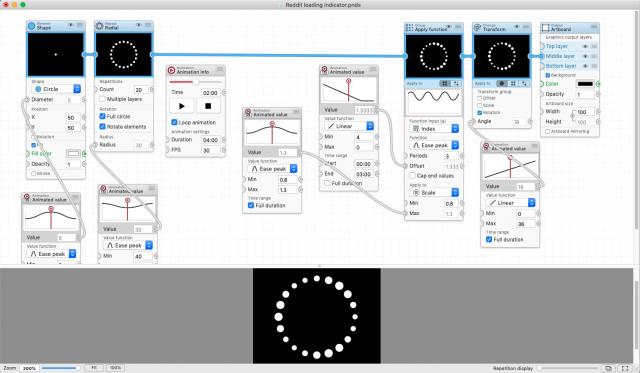Open the Function input Index dropdown
Screen dimensions: 640x373
434,129
